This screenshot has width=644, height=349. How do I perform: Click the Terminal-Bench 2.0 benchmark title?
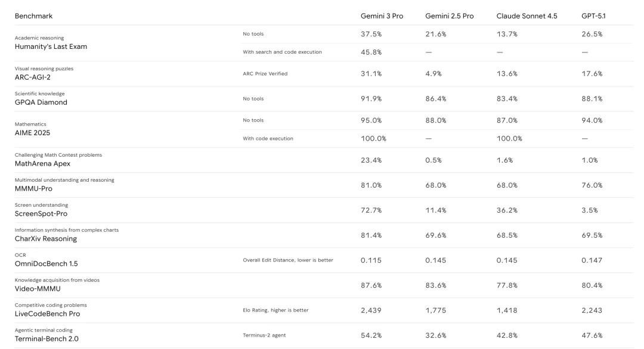pos(47,338)
